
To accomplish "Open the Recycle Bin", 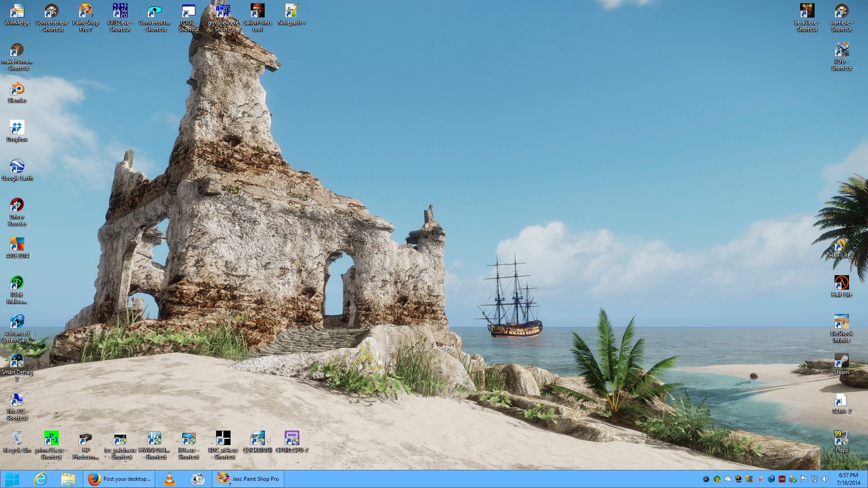I will click(x=17, y=442).
